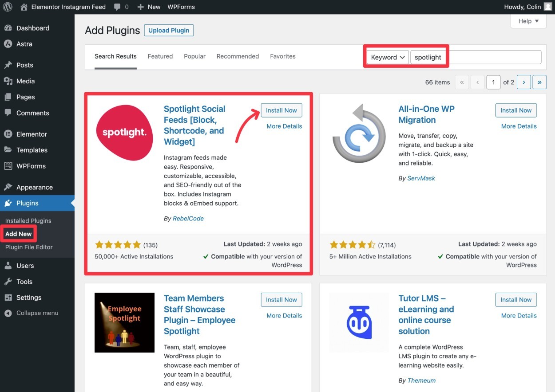Open the Spotlight Social Feeds title link
The height and width of the screenshot is (392, 555).
pyautogui.click(x=194, y=125)
